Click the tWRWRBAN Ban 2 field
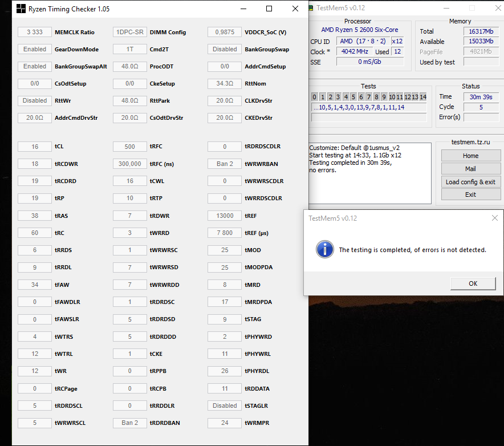Screen dimensions: 504x446 [225, 164]
